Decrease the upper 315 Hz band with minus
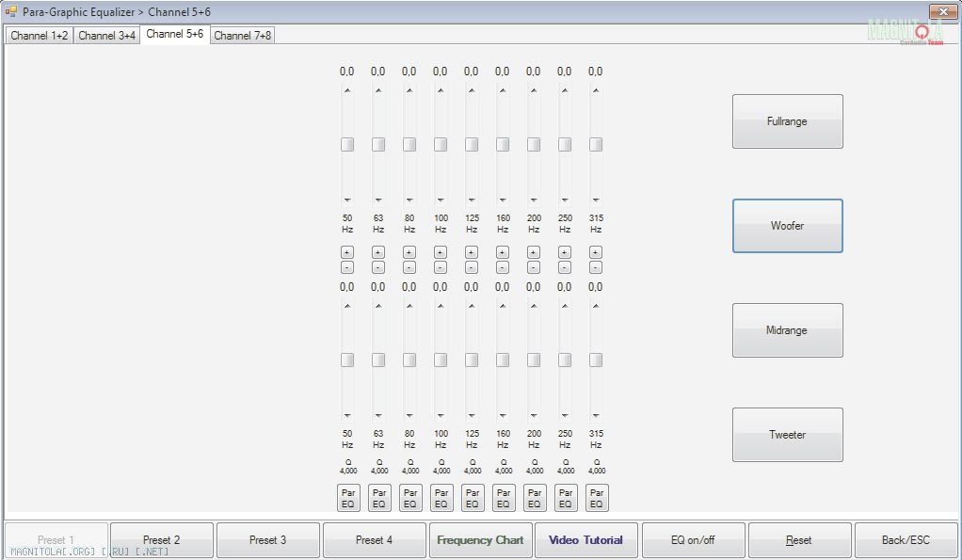 pyautogui.click(x=595, y=267)
